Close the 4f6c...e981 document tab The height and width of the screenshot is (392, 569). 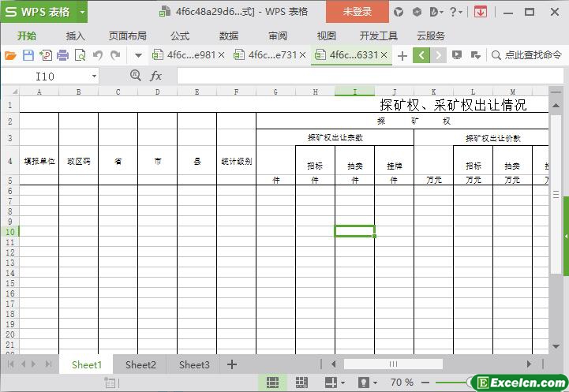(221, 55)
